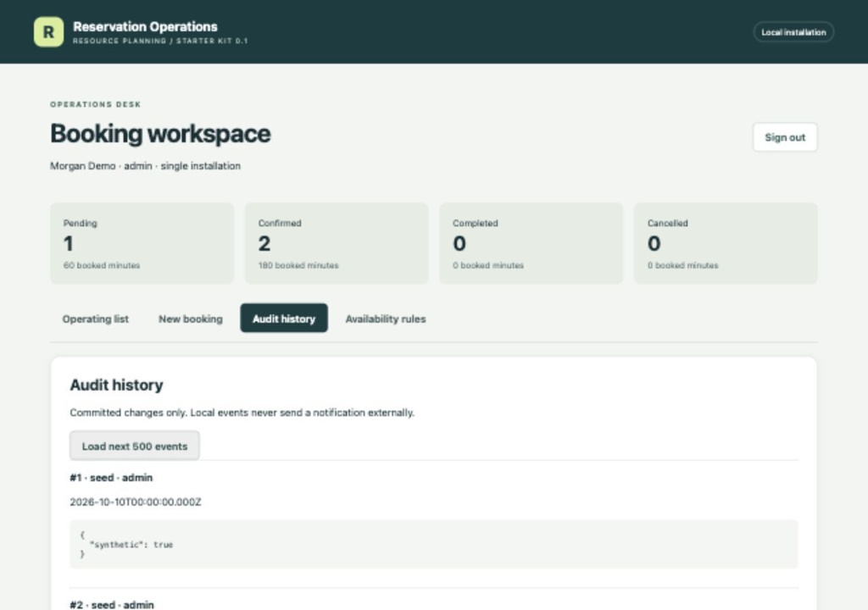Click the synthetic true JSON block

(434, 544)
